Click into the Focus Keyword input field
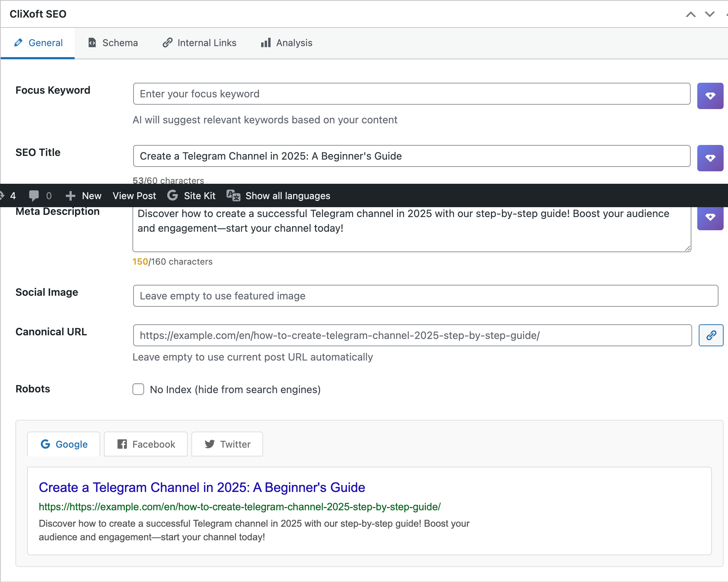This screenshot has height=582, width=728. coord(411,94)
